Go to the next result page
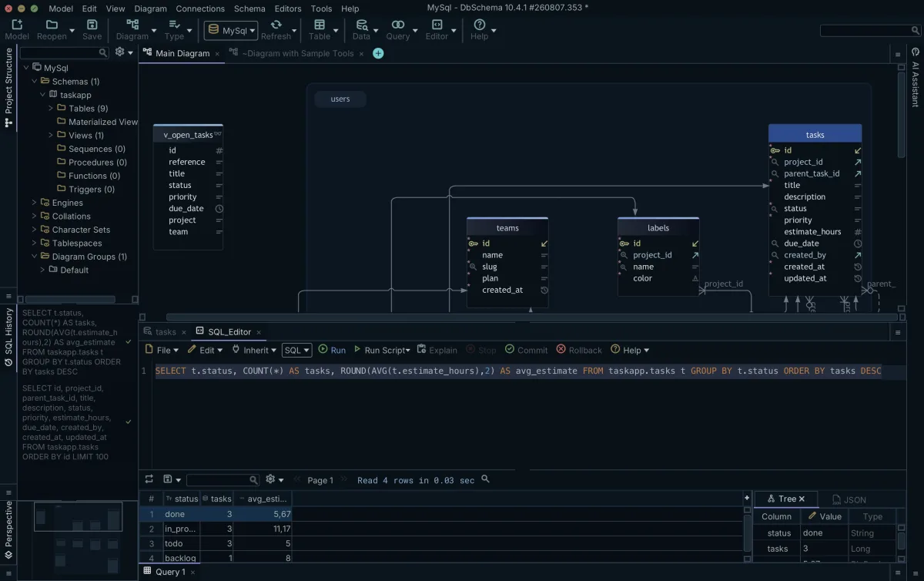 (344, 479)
